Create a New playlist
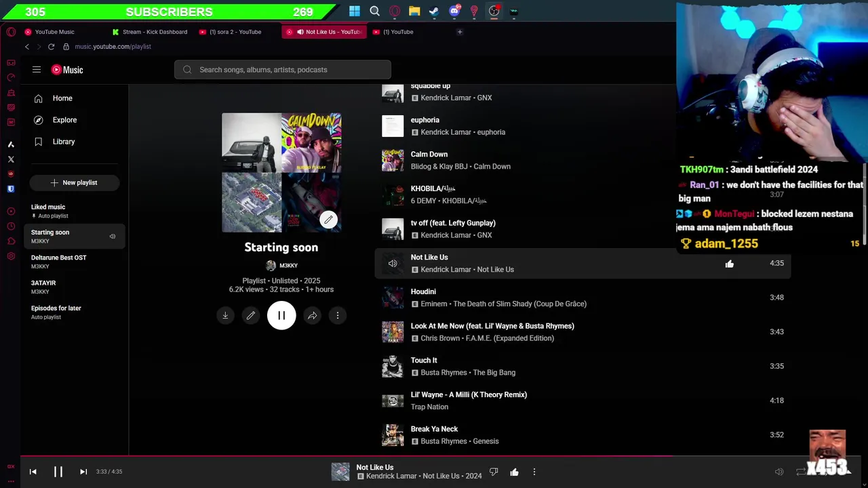 75,182
